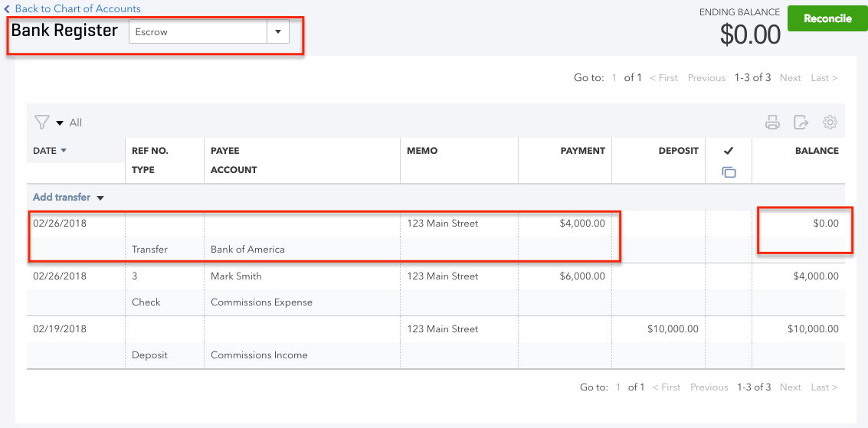Select the Commissions Income deposit row
The height and width of the screenshot is (428, 868).
tap(306, 341)
